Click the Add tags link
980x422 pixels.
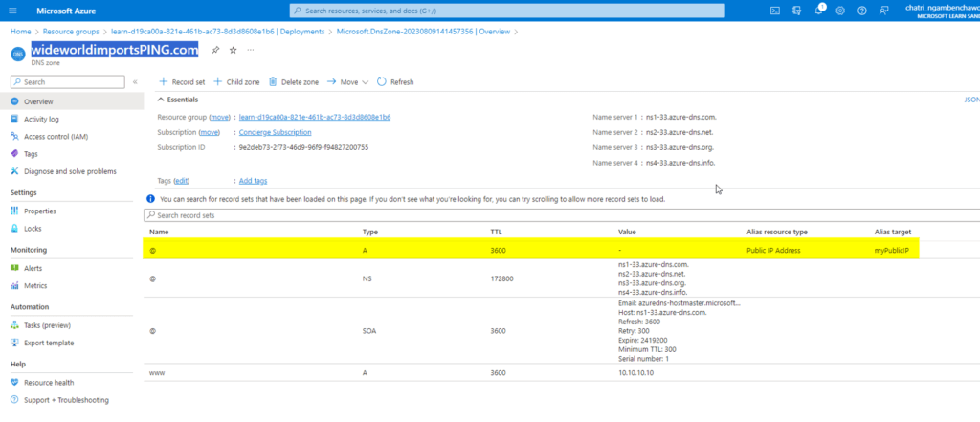pyautogui.click(x=253, y=181)
